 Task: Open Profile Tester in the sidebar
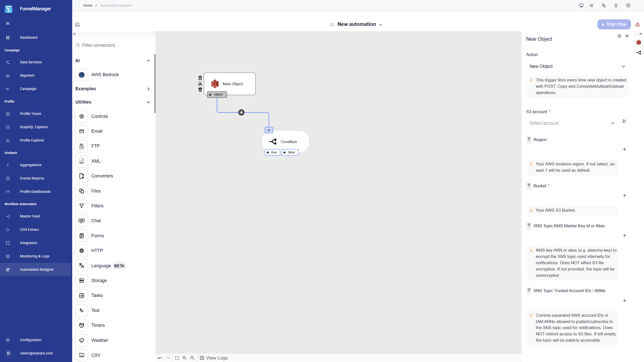click(35, 114)
